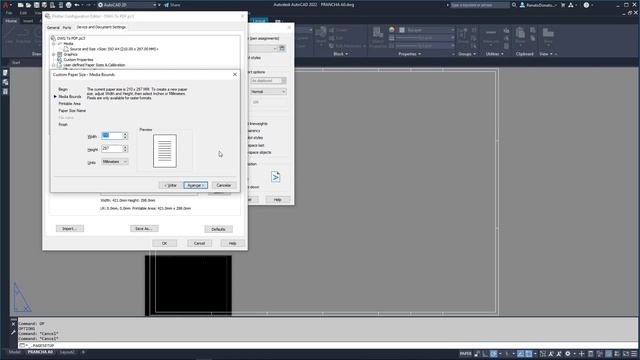Viewport: 640px width, 360px height.
Task: Switch to the General tab in printer editor
Action: (53, 27)
